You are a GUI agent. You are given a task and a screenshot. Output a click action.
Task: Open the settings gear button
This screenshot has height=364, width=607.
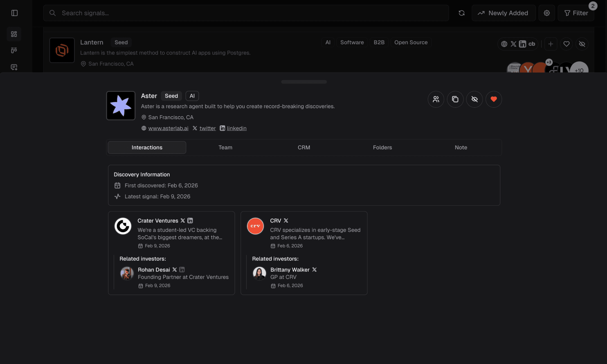[x=547, y=13]
